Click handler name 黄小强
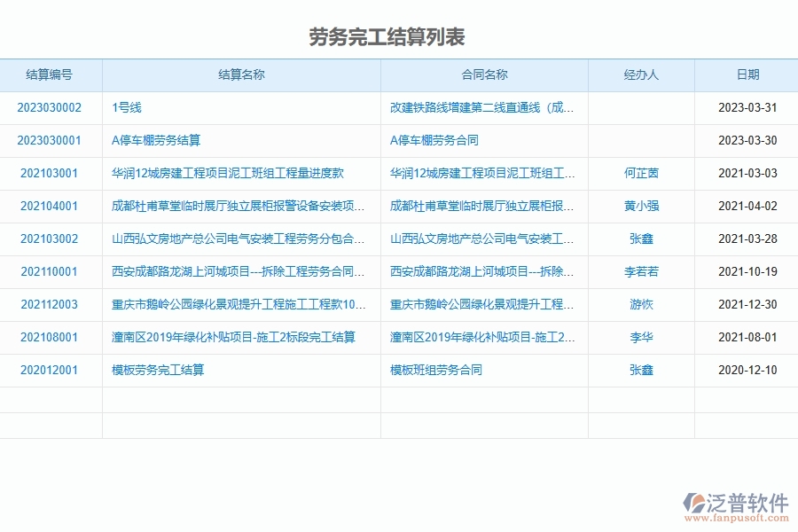 click(x=640, y=206)
